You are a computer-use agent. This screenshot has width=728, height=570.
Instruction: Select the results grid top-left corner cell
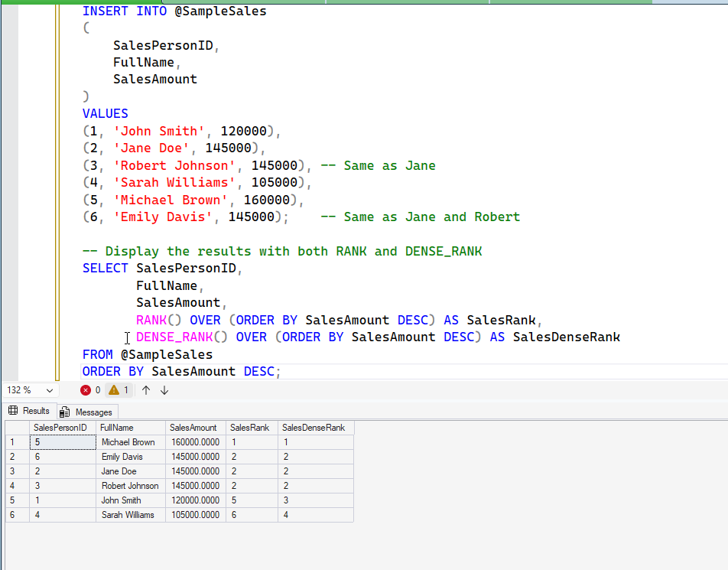click(x=17, y=428)
